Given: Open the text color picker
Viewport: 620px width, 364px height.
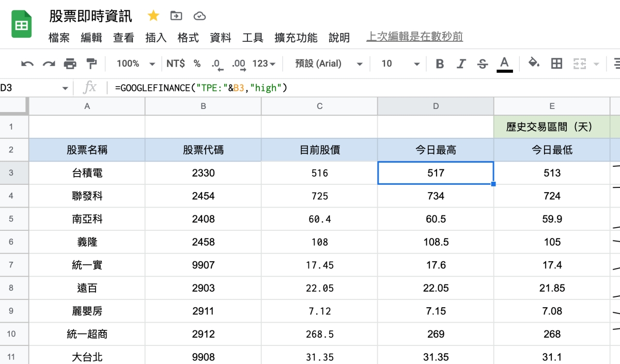Looking at the screenshot, I should pos(504,64).
